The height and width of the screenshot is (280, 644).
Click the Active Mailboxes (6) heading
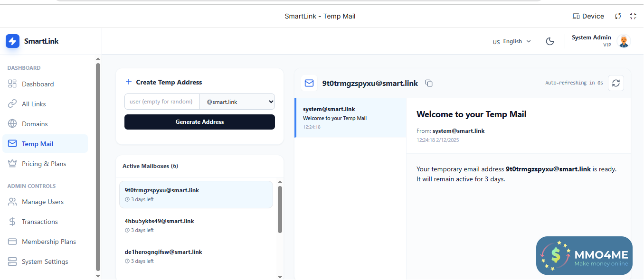pyautogui.click(x=151, y=166)
